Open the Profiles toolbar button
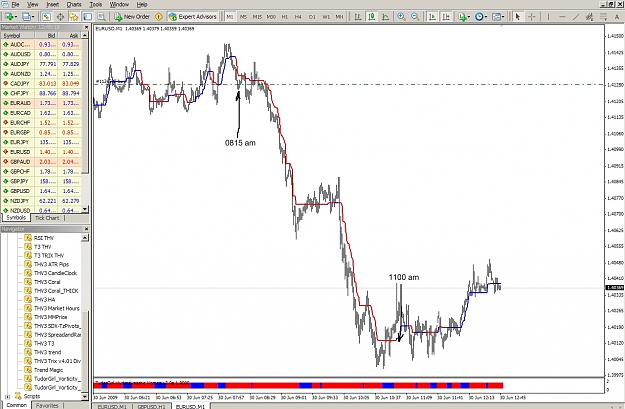625x409 pixels. coord(28,17)
